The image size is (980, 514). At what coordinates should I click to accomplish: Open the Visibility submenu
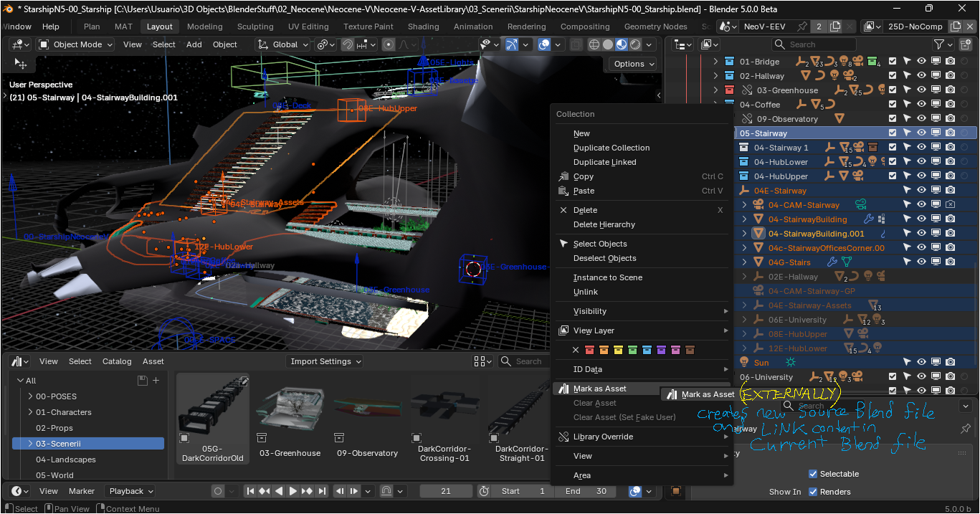[x=642, y=311]
